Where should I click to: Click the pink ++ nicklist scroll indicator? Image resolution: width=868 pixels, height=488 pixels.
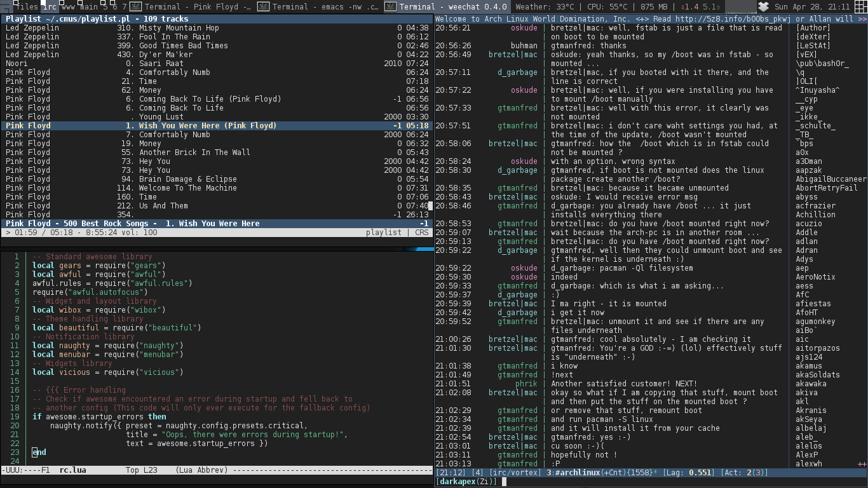pyautogui.click(x=862, y=464)
